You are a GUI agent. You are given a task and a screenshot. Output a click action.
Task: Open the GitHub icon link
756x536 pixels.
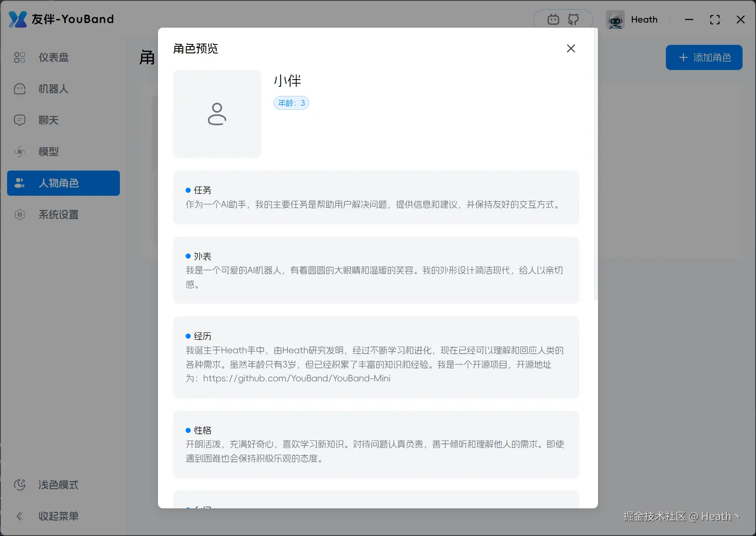point(573,19)
